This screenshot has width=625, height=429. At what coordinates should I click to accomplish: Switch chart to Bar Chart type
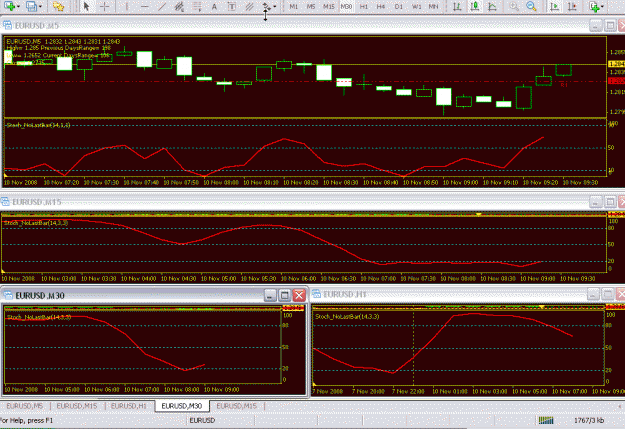[x=457, y=6]
